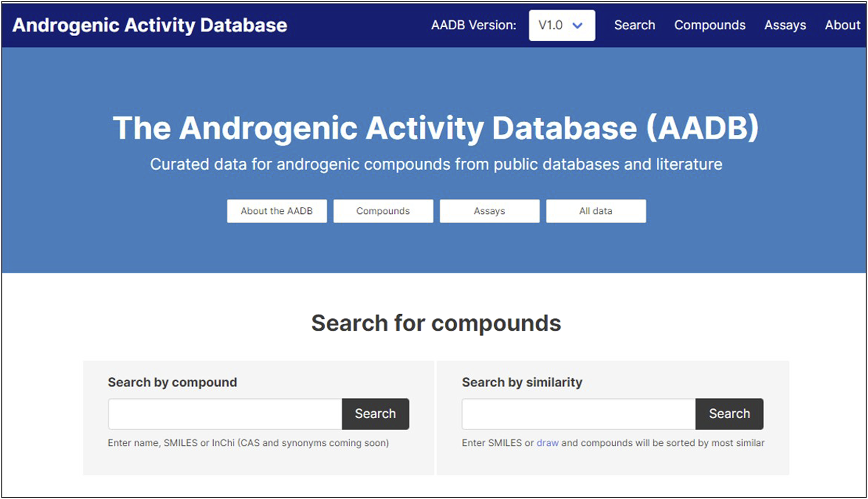Screen dimensions: 868x499
Task: Focus the Search by compound input field
Action: pyautogui.click(x=225, y=414)
